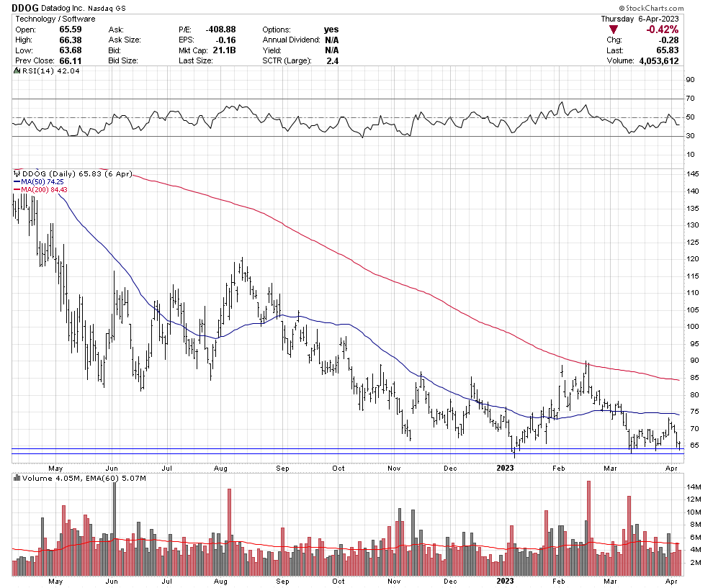Click the RSI(14) 42.04 label
Image resolution: width=713 pixels, height=588 pixels.
pyautogui.click(x=51, y=71)
